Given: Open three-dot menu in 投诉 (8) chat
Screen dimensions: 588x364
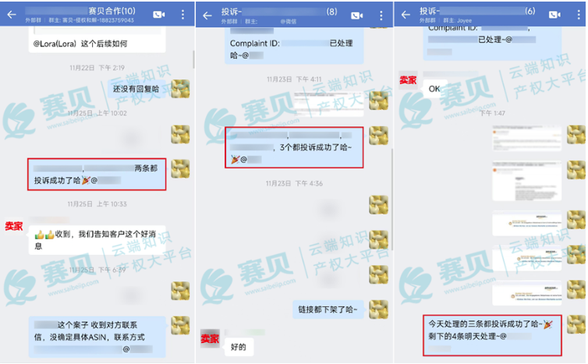Looking at the screenshot, I should (381, 16).
